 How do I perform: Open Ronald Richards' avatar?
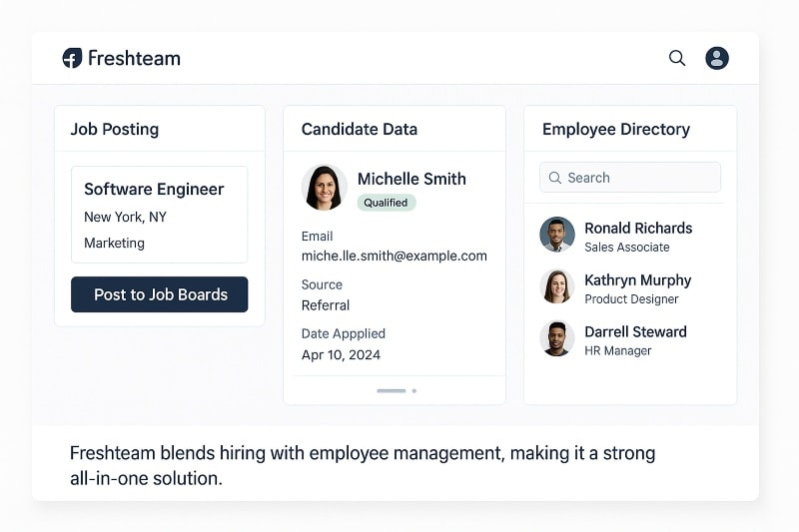(557, 236)
